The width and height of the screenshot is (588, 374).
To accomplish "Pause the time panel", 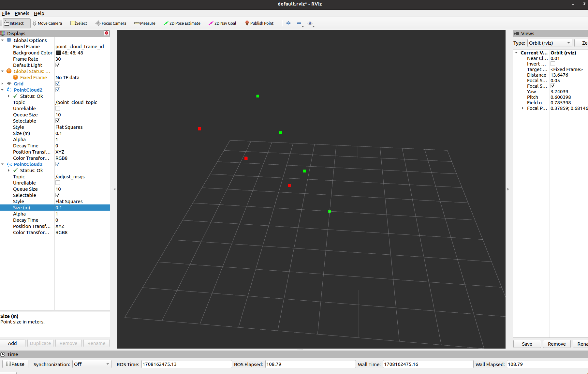I will 15,364.
